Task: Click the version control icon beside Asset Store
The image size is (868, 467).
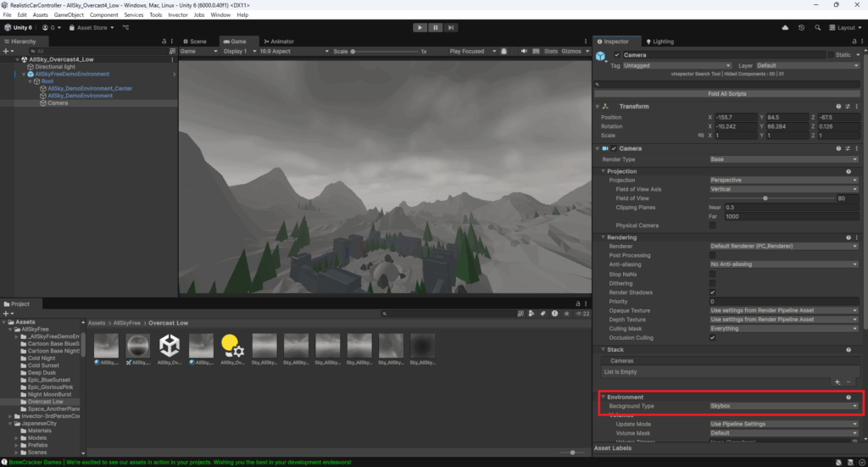Action: pyautogui.click(x=125, y=28)
